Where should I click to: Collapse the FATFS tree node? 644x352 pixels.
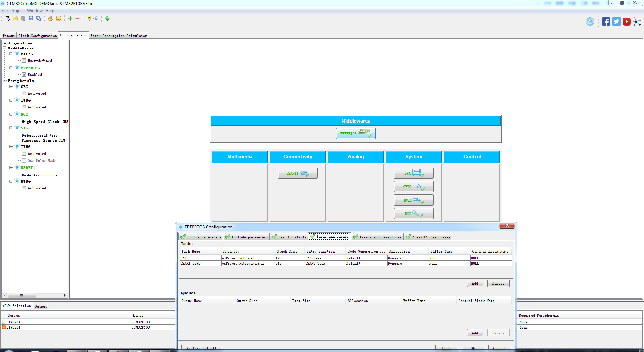tap(11, 54)
